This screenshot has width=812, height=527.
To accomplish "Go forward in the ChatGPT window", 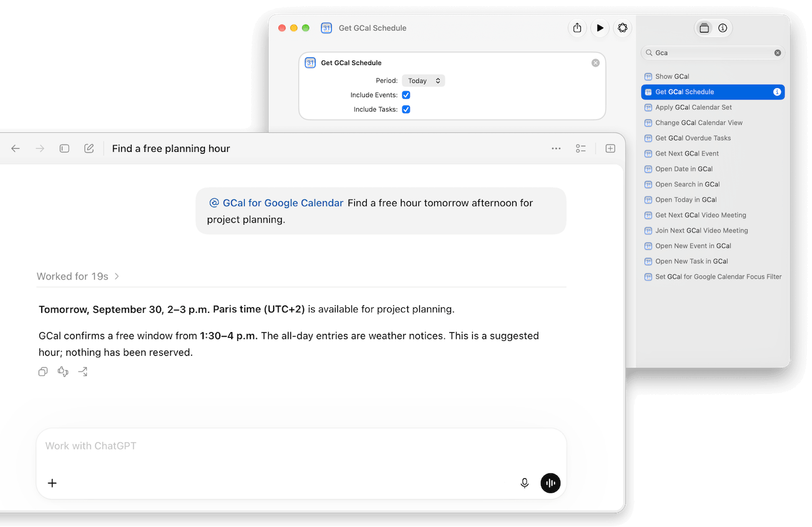I will pyautogui.click(x=40, y=149).
